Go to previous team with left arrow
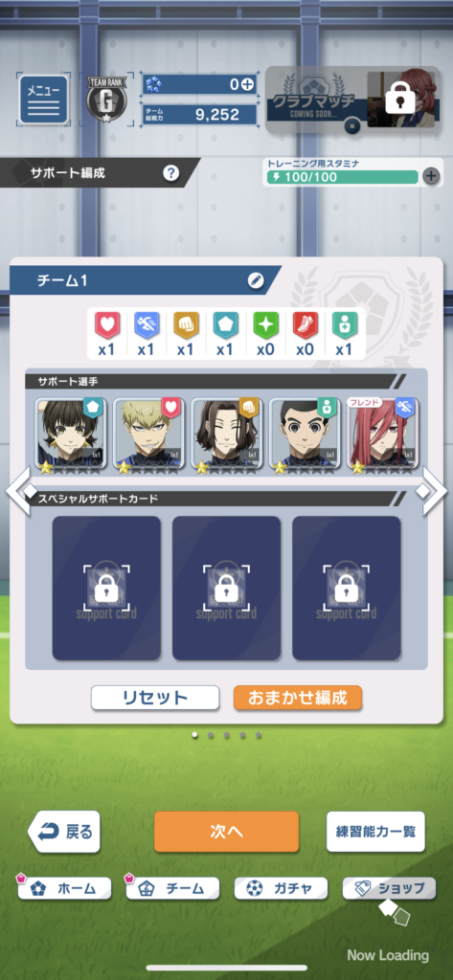Viewport: 453px width, 980px height. point(19,491)
